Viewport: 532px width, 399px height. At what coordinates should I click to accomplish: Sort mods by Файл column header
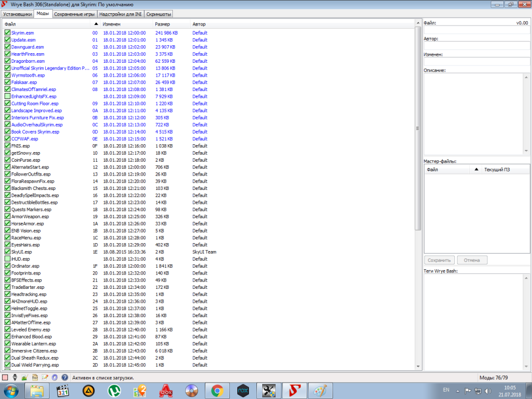click(x=46, y=24)
